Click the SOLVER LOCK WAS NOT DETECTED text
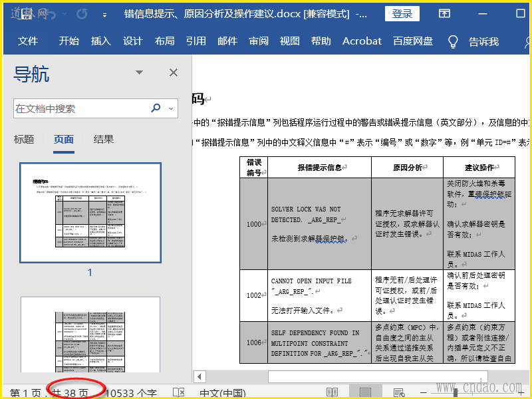 click(305, 214)
